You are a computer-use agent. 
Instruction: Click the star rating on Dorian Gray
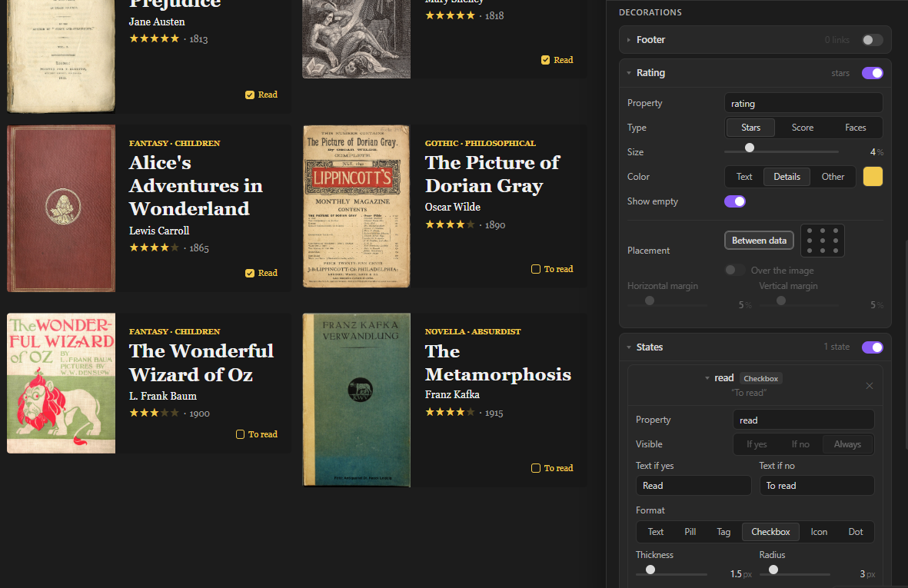pos(450,224)
